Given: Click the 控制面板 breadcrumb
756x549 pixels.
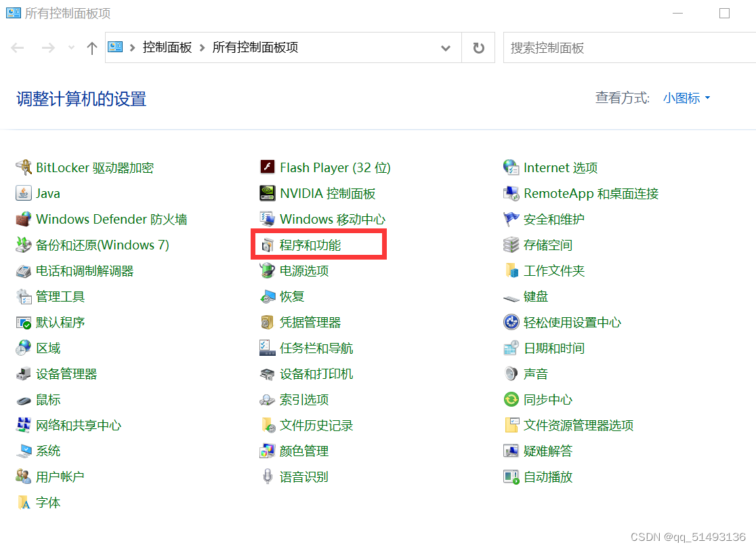Looking at the screenshot, I should pos(167,47).
